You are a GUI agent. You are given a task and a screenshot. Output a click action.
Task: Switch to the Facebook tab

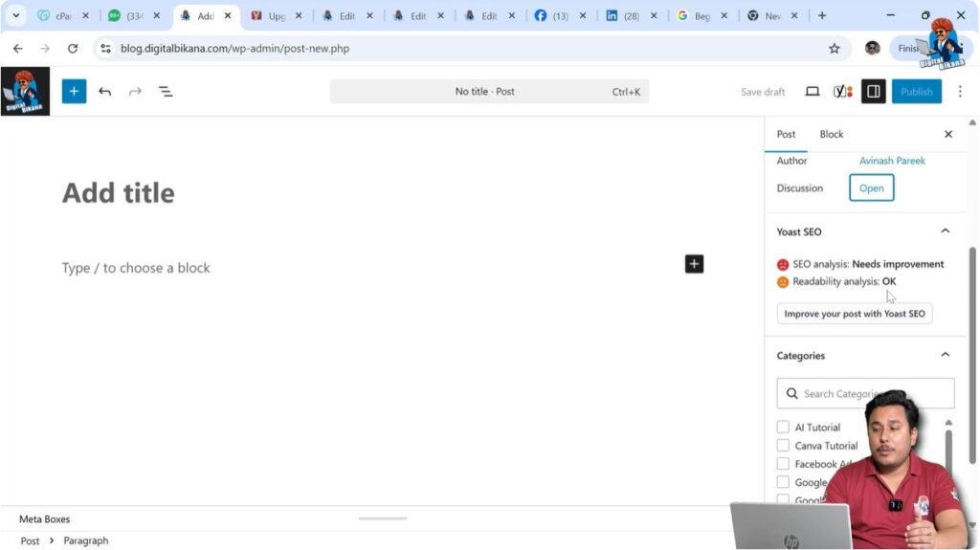(x=553, y=15)
